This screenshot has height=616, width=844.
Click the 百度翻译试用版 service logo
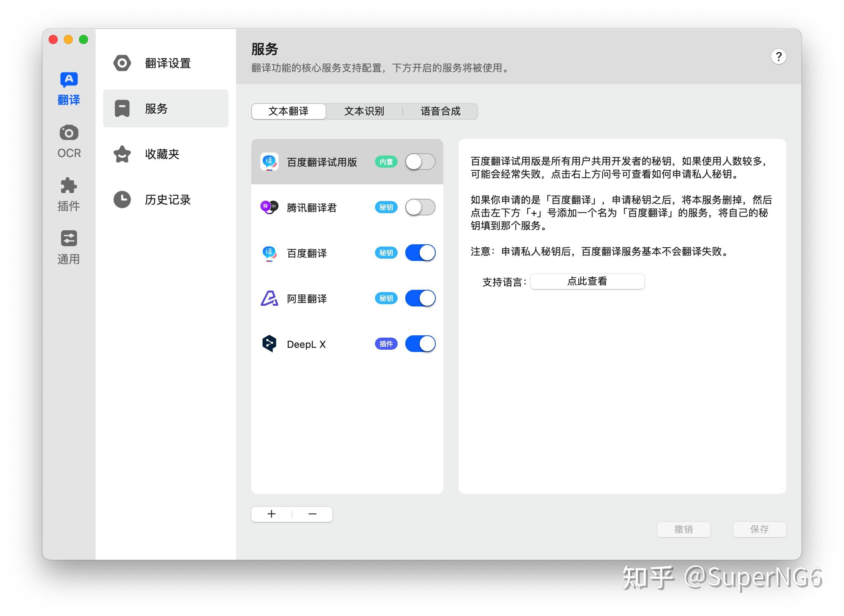269,162
